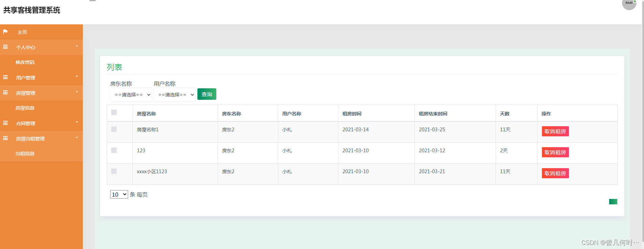The width and height of the screenshot is (644, 249).
Task: Expand the 合同管理 menu arrow
Action: [x=77, y=122]
